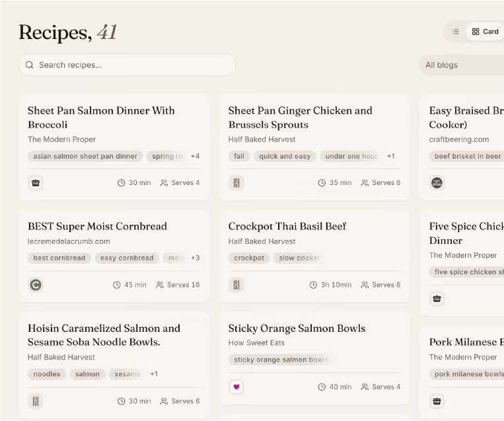
Task: Click How Sweet Eats heart icon
Action: pyautogui.click(x=236, y=387)
